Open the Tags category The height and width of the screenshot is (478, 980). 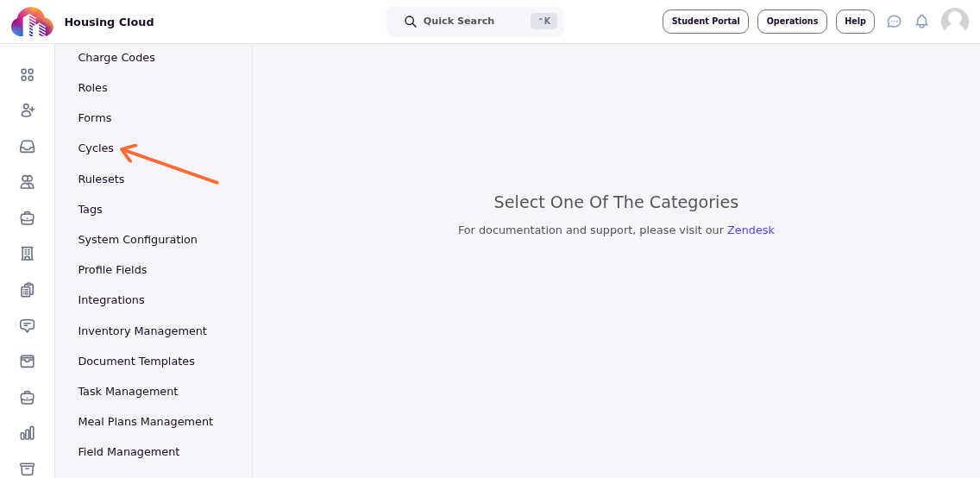point(90,210)
